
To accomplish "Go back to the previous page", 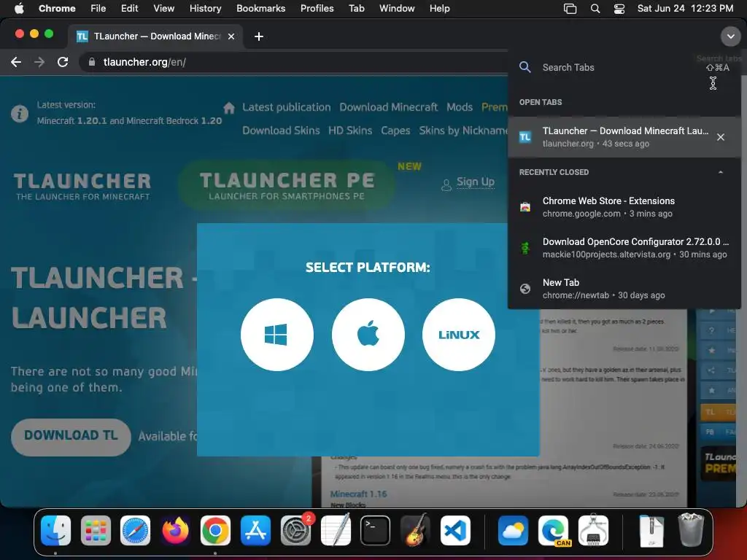I will [x=16, y=62].
